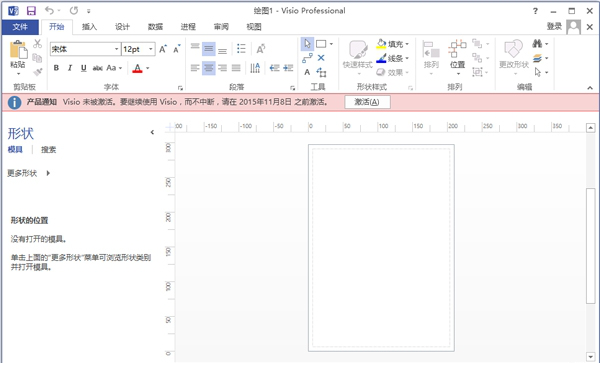Image resolution: width=600 pixels, height=377 pixels.
Task: Increase font size with the A-up icon
Action: (163, 49)
